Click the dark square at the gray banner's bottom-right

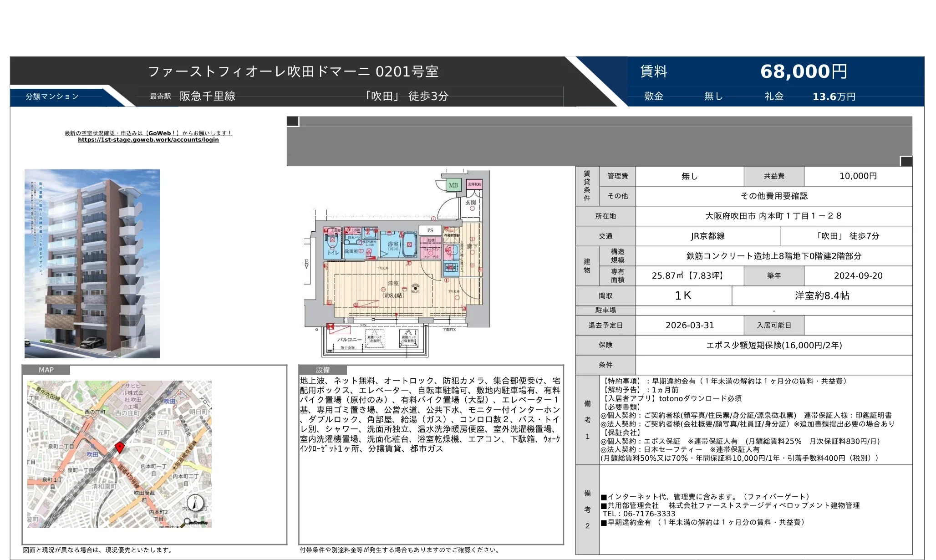click(x=906, y=161)
